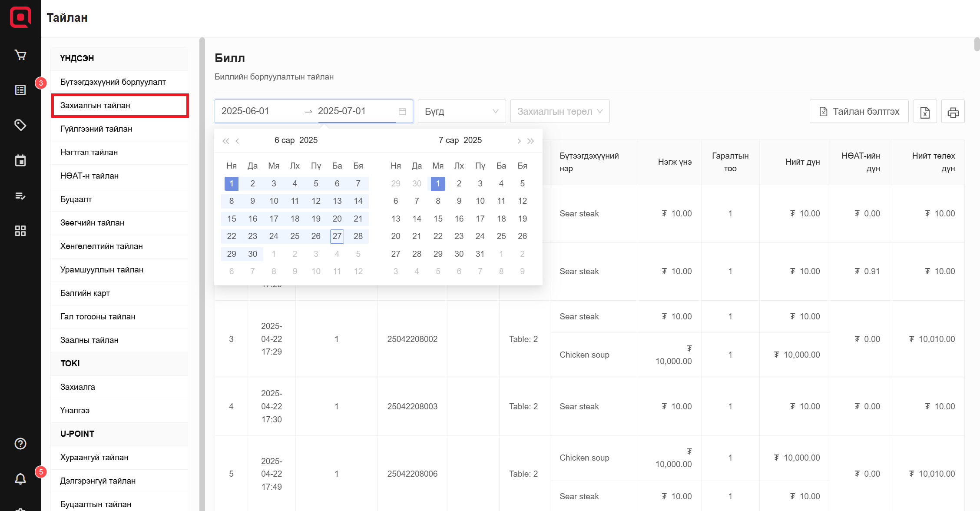The width and height of the screenshot is (980, 511).
Task: Click the printer icon button
Action: [953, 112]
